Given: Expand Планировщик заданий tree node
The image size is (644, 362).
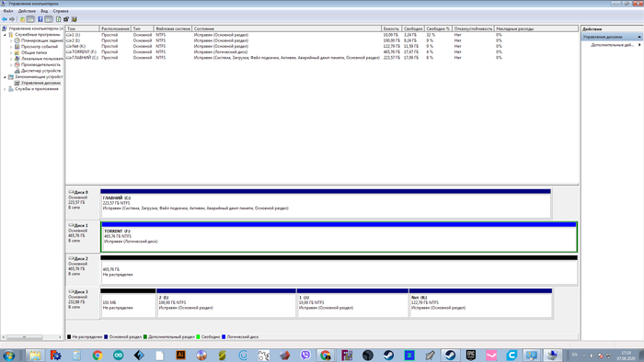Looking at the screenshot, I should point(11,41).
